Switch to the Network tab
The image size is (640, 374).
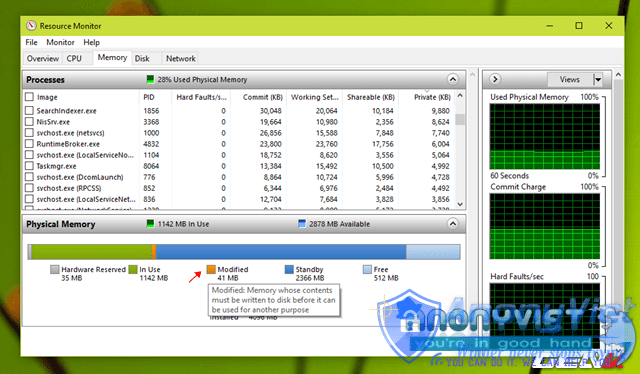click(180, 59)
